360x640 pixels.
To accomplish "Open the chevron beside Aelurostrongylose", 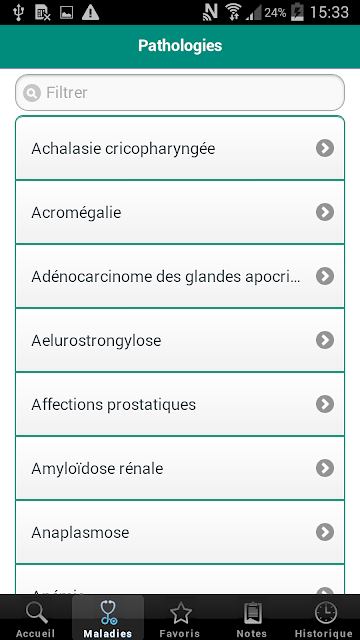I will 325,340.
